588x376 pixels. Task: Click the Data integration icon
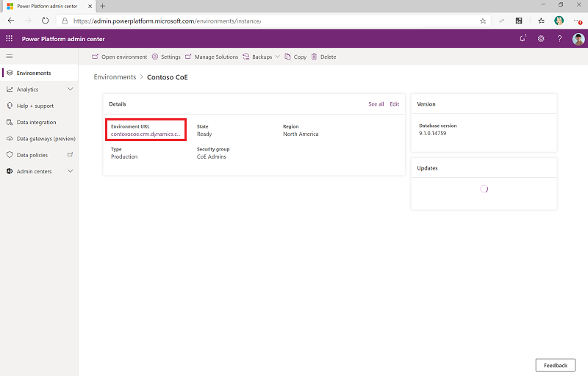point(10,122)
